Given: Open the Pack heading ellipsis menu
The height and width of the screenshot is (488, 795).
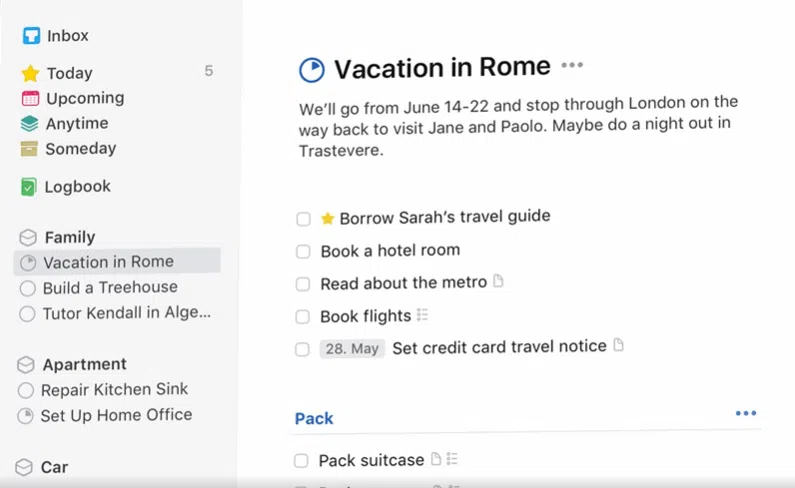Looking at the screenshot, I should (746, 413).
